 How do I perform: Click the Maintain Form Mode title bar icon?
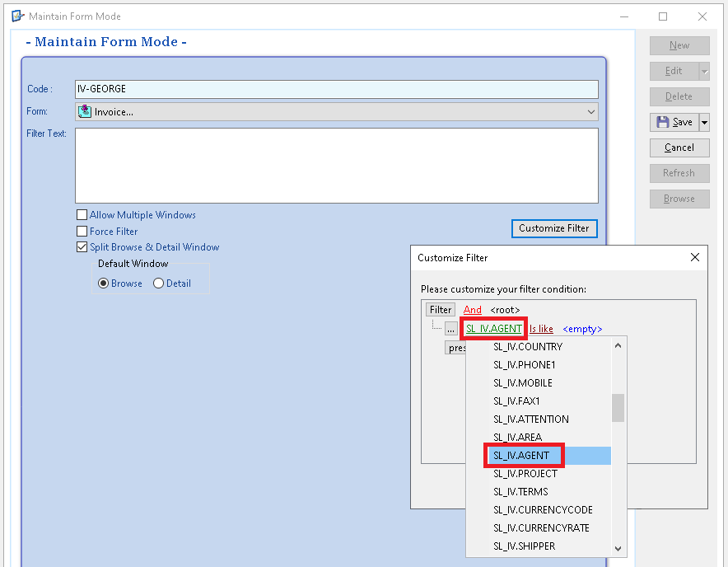click(x=17, y=16)
